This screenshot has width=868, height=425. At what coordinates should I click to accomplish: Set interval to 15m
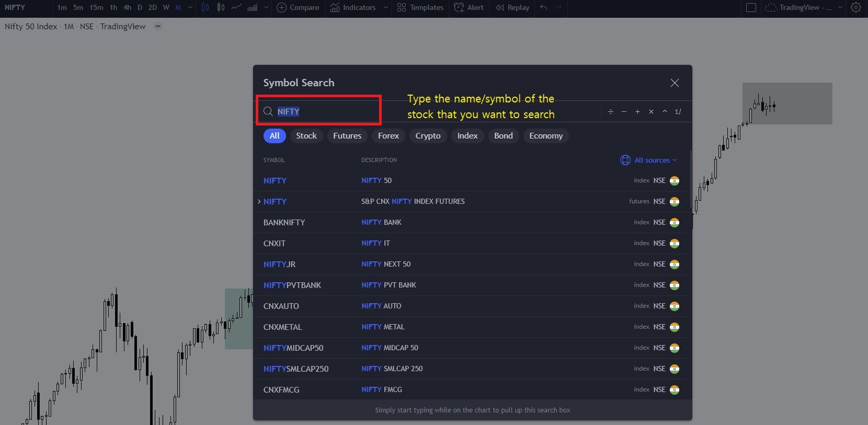tap(96, 7)
